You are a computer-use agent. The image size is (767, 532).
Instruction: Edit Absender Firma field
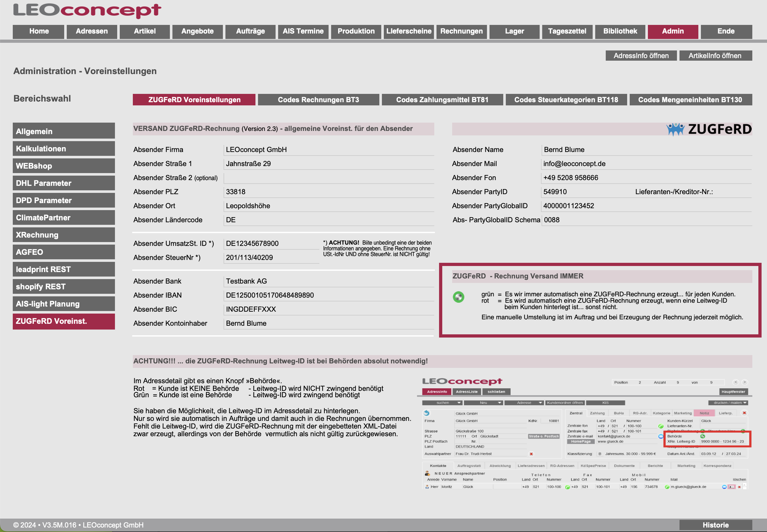(329, 150)
